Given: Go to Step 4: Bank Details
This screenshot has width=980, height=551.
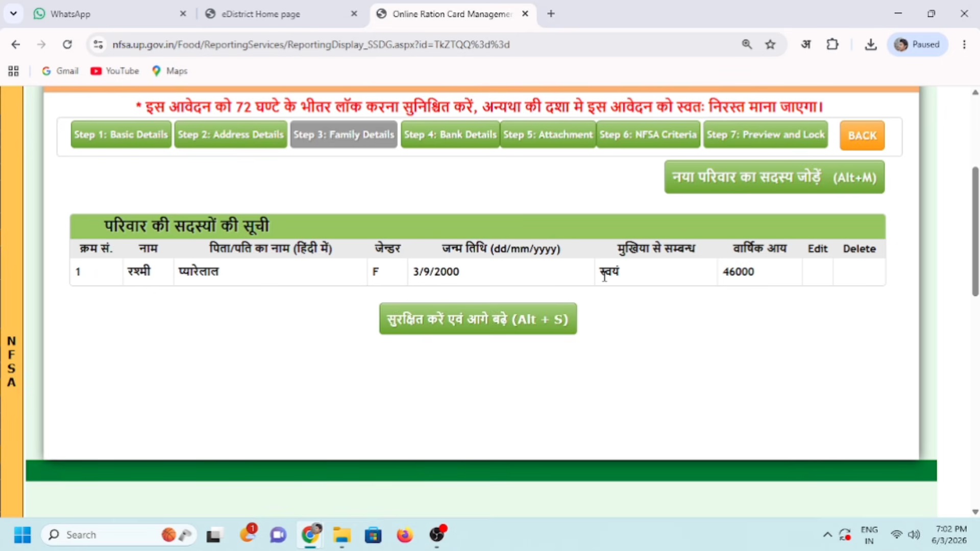Looking at the screenshot, I should [x=450, y=135].
